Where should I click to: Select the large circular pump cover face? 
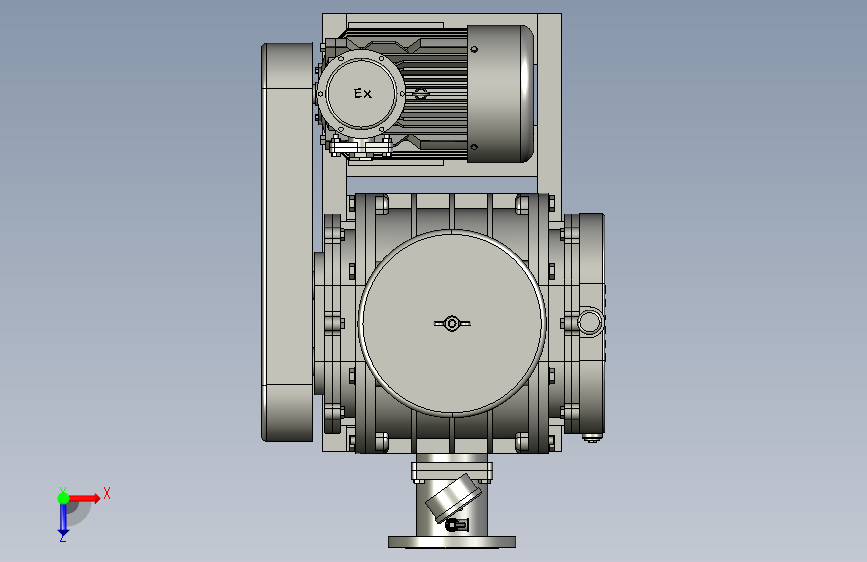pos(452,323)
